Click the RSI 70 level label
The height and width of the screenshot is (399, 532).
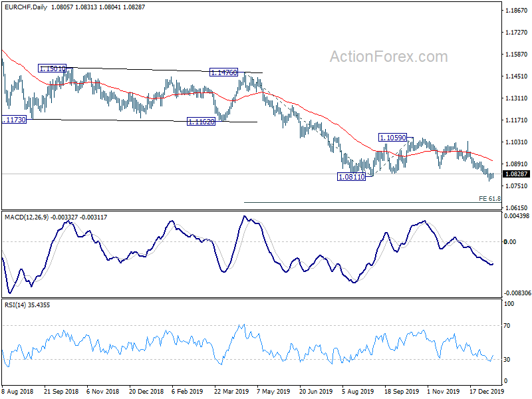coord(507,326)
